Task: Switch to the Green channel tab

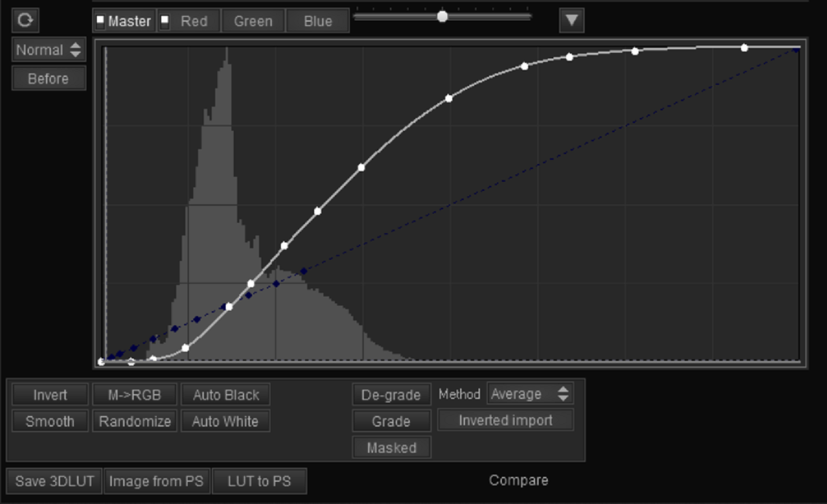Action: pyautogui.click(x=253, y=21)
